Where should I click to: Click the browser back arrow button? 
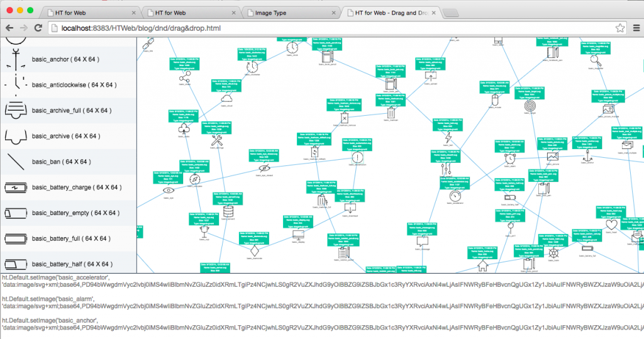point(9,28)
